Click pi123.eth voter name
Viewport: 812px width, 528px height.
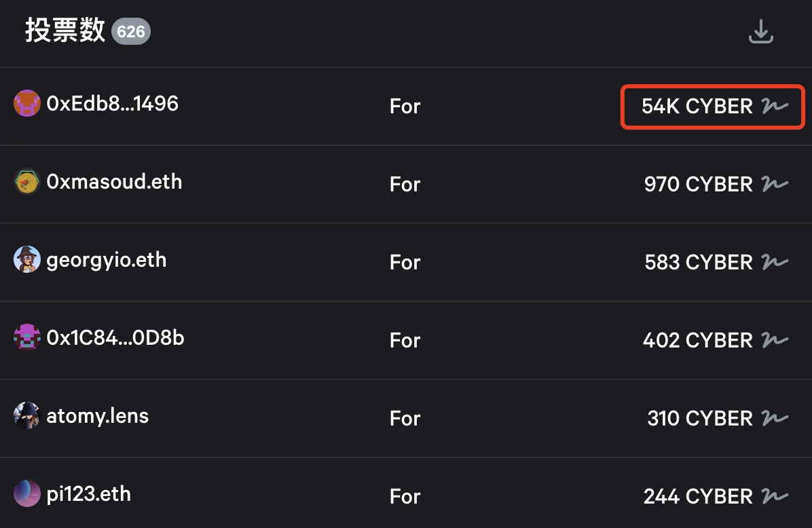88,494
